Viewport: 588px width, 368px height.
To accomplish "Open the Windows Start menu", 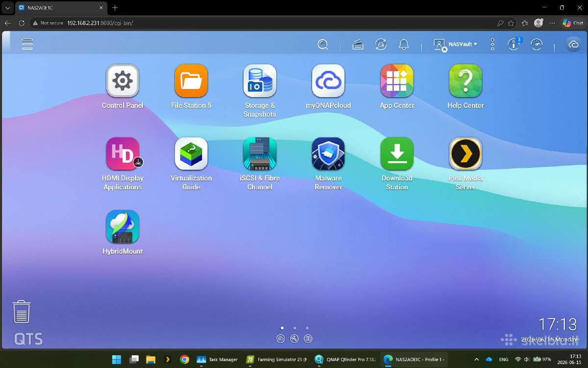I will click(x=117, y=359).
